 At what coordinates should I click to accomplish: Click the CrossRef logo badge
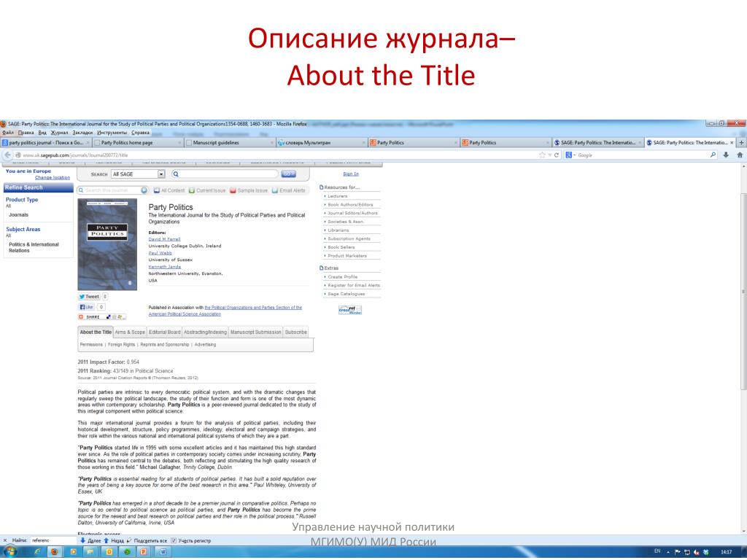click(x=350, y=310)
